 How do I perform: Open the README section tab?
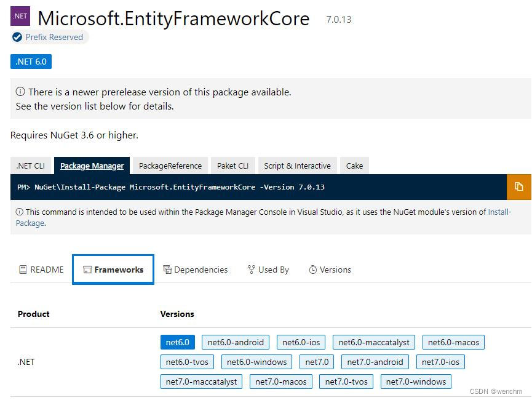41,270
